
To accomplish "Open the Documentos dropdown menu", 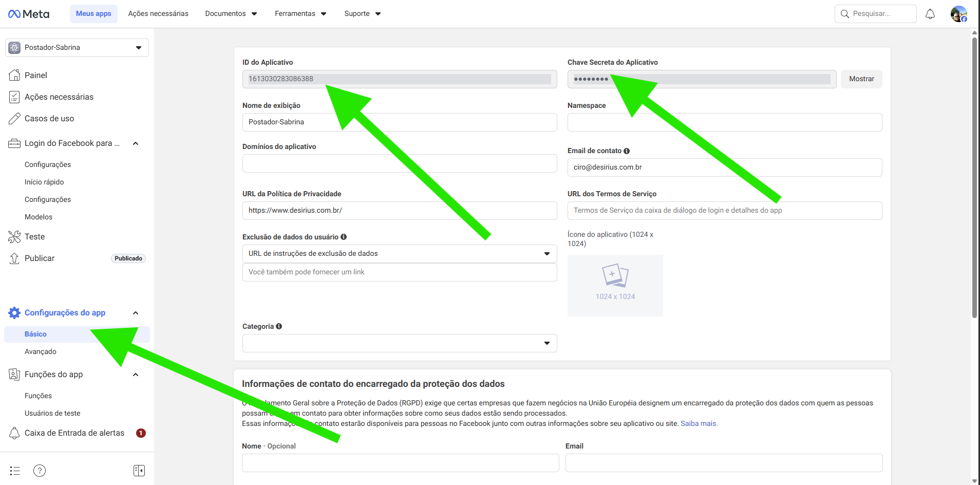I will click(231, 14).
